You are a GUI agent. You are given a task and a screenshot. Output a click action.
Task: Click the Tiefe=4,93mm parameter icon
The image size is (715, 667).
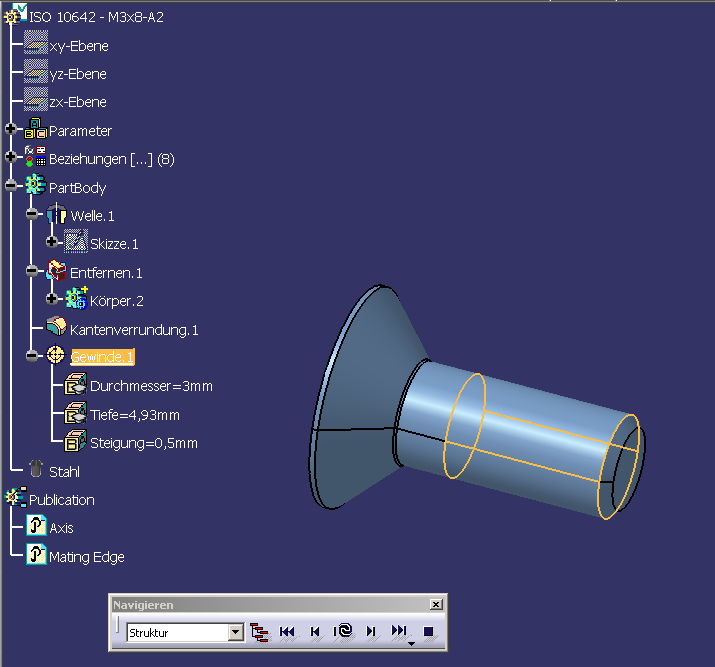[x=75, y=413]
